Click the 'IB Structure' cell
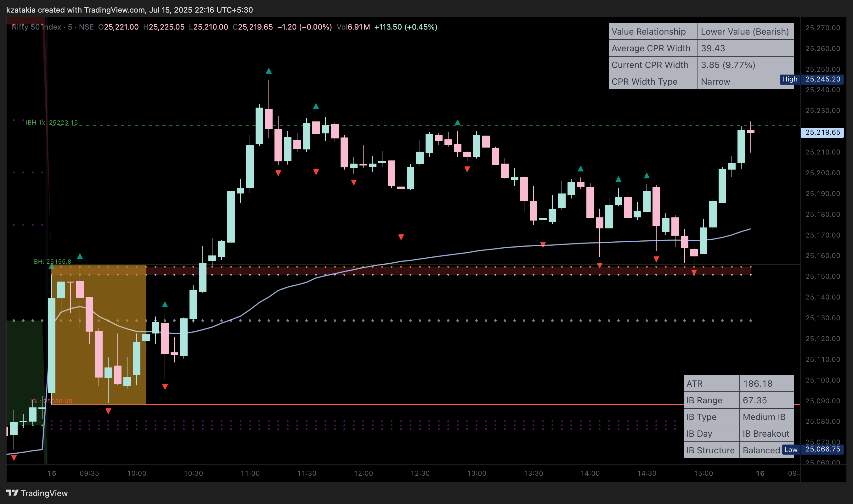The height and width of the screenshot is (504, 853). 711,450
